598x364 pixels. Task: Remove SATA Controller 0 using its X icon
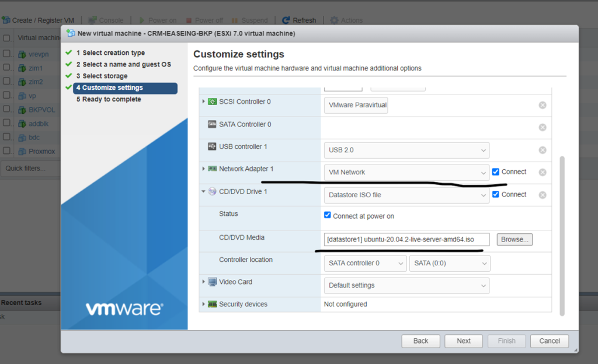tap(543, 127)
